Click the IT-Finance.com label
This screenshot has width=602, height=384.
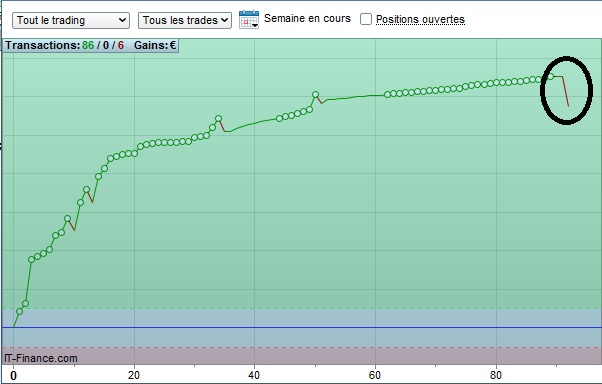click(41, 358)
